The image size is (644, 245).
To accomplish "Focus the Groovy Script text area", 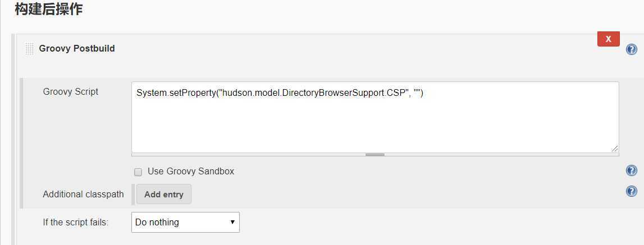I will point(375,117).
